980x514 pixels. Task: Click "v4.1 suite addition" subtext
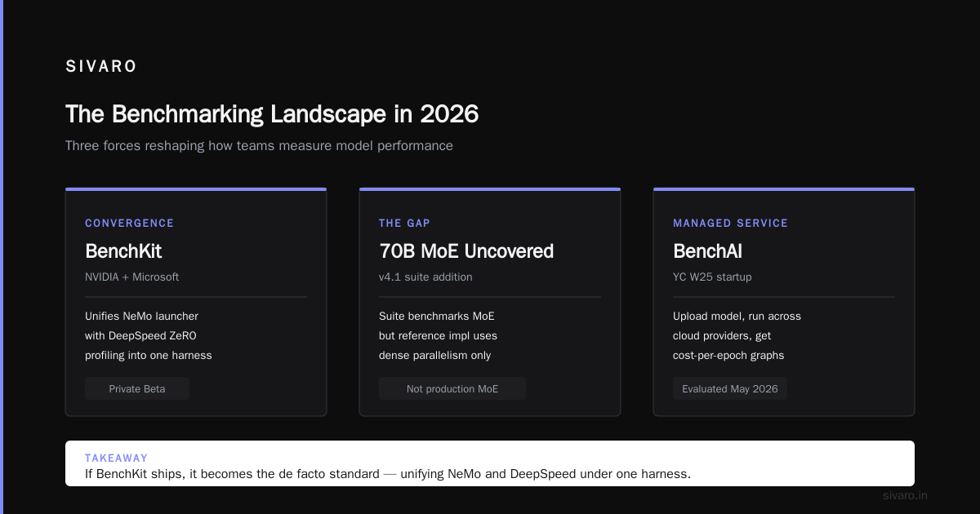425,277
